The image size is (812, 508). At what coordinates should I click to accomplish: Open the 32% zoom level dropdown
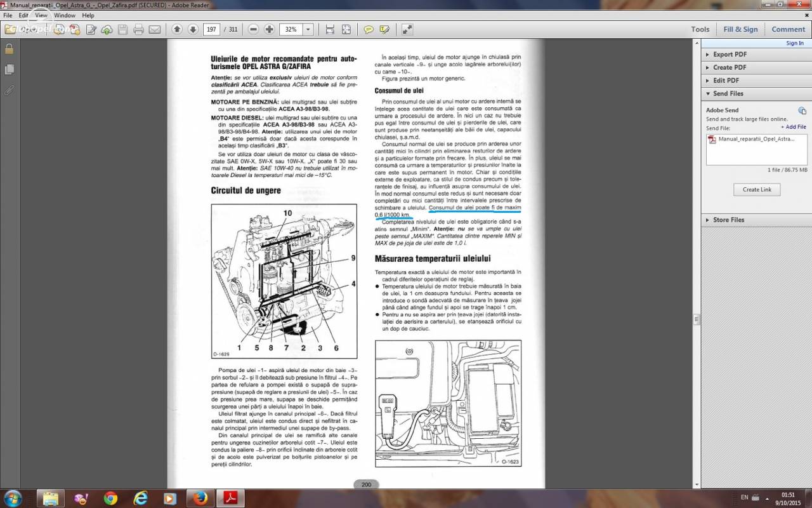click(x=308, y=29)
